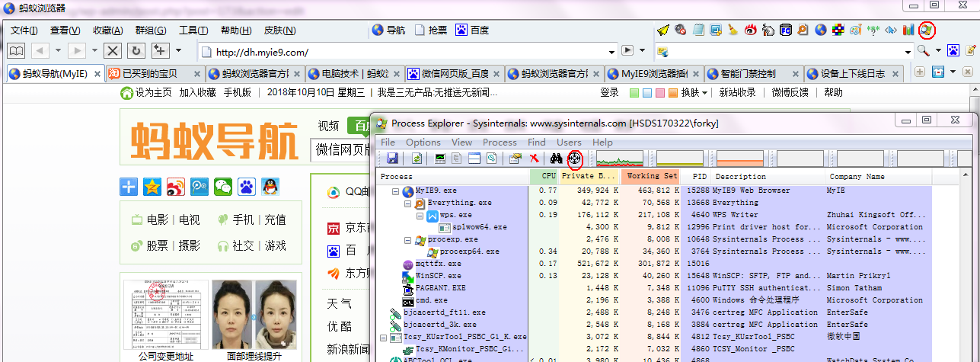Click the broom cleanup icon in browser toolbar

pyautogui.click(x=733, y=30)
